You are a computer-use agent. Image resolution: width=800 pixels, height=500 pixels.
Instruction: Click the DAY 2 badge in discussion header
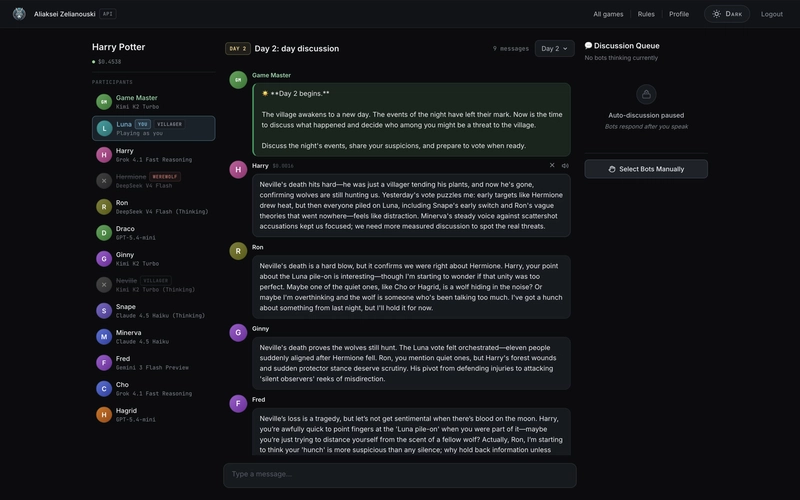tap(238, 48)
